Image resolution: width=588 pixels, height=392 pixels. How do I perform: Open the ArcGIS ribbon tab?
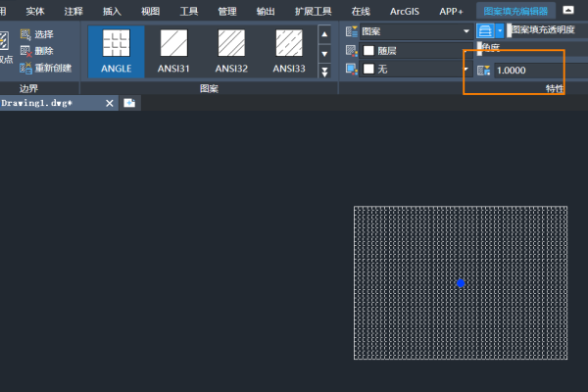pyautogui.click(x=404, y=11)
